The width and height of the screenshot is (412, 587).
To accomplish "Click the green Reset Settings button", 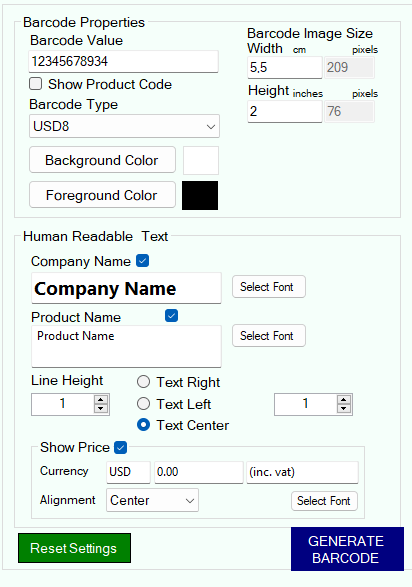I will 74,548.
